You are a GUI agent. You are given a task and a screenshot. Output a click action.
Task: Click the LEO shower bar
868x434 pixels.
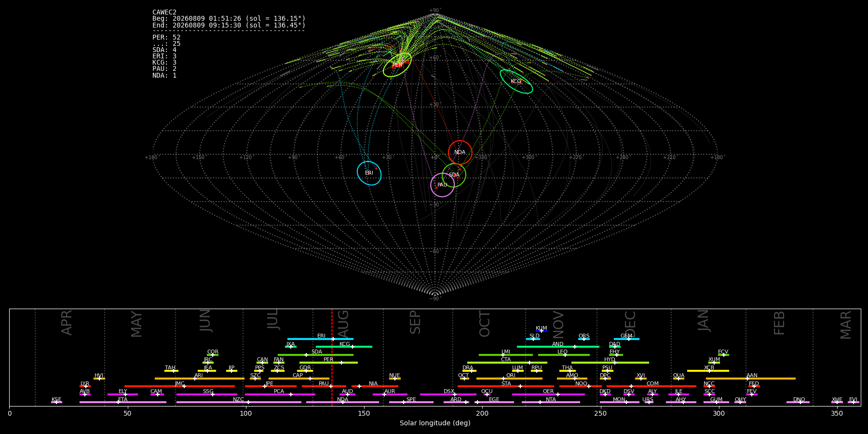coord(564,355)
